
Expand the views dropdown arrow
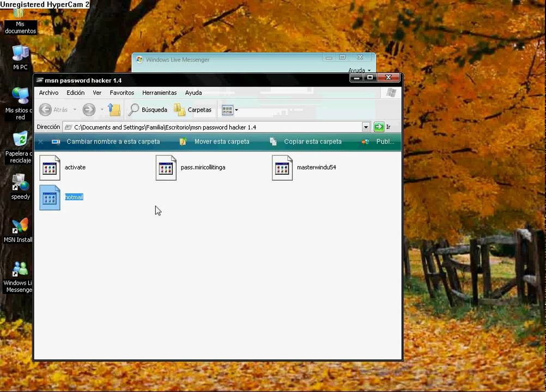click(x=236, y=110)
